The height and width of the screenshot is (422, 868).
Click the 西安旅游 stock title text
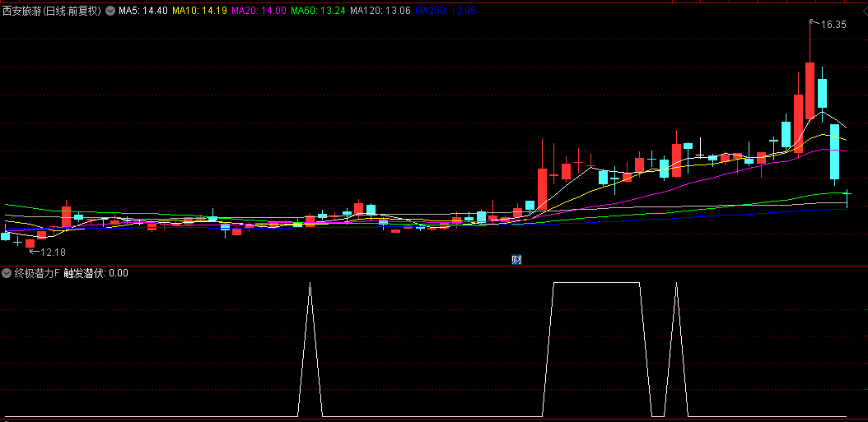tap(52, 11)
